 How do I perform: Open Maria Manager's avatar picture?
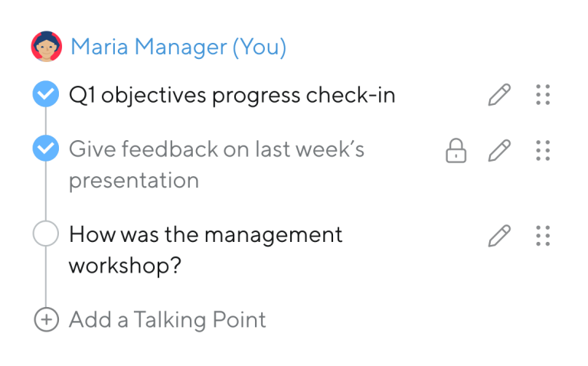pyautogui.click(x=47, y=47)
